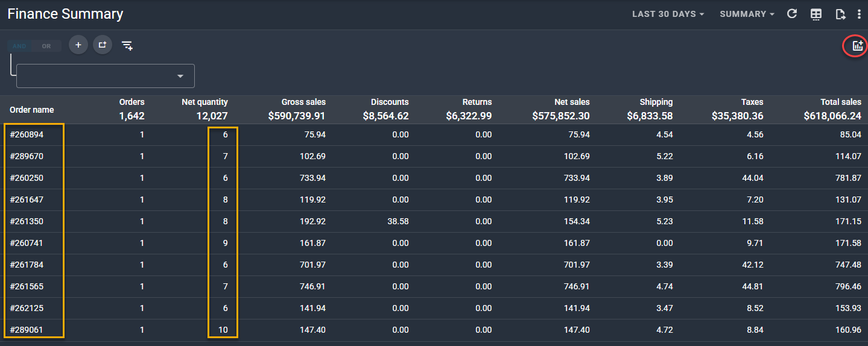Click the refresh report icon

click(793, 14)
